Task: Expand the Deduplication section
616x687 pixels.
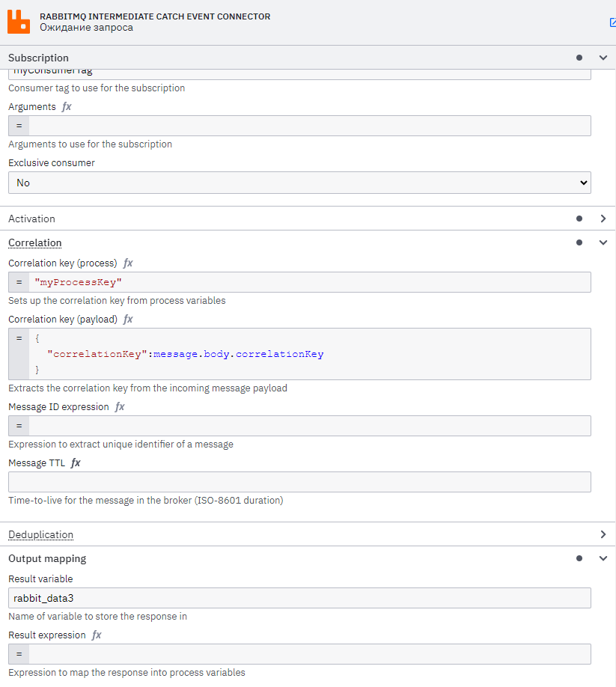Action: [603, 534]
